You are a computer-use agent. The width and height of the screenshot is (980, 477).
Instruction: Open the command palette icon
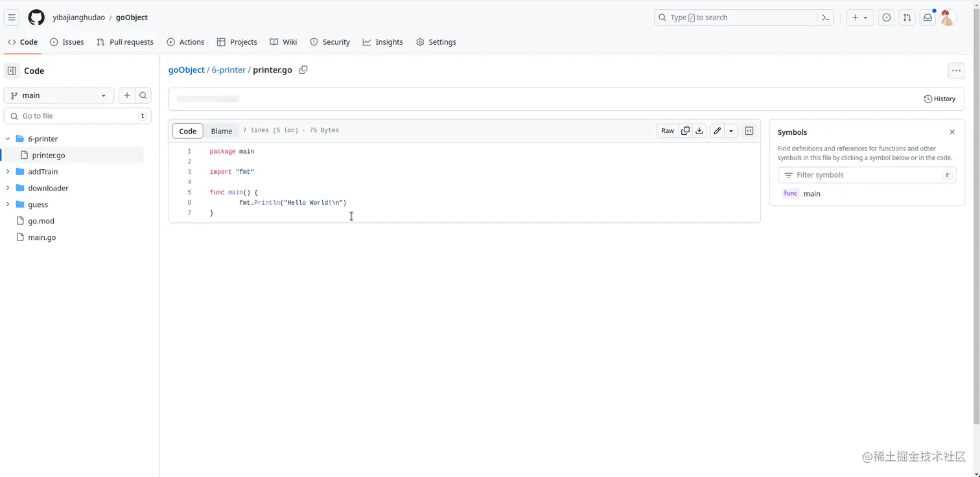(x=825, y=17)
